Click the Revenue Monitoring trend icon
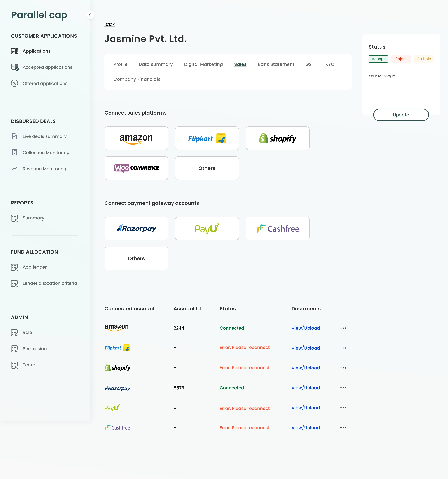The width and height of the screenshot is (448, 479). pyautogui.click(x=15, y=168)
